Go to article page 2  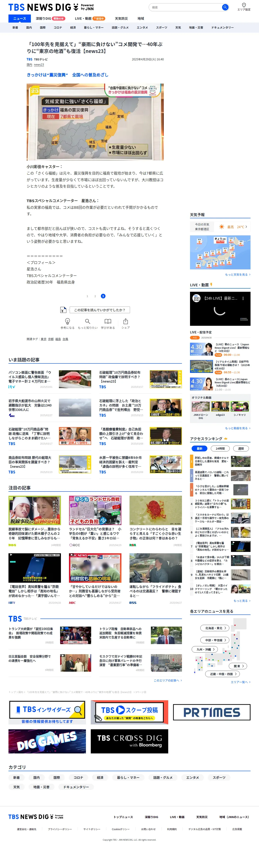pos(95,296)
